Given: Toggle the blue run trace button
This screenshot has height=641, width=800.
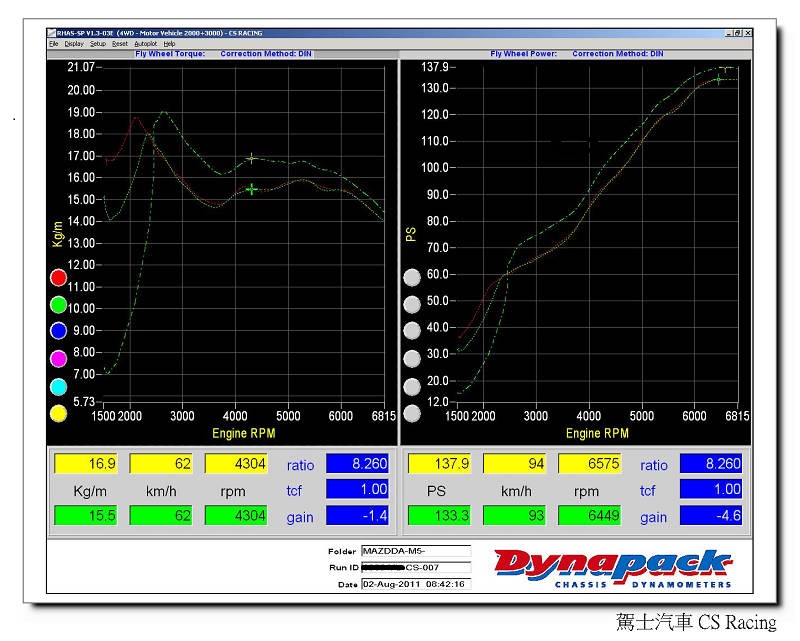Looking at the screenshot, I should (58, 331).
